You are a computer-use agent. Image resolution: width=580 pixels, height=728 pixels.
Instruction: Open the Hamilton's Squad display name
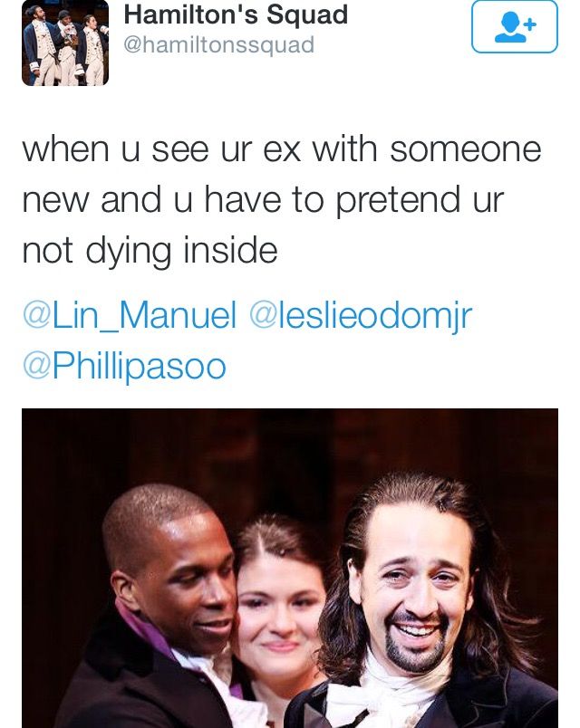point(236,14)
